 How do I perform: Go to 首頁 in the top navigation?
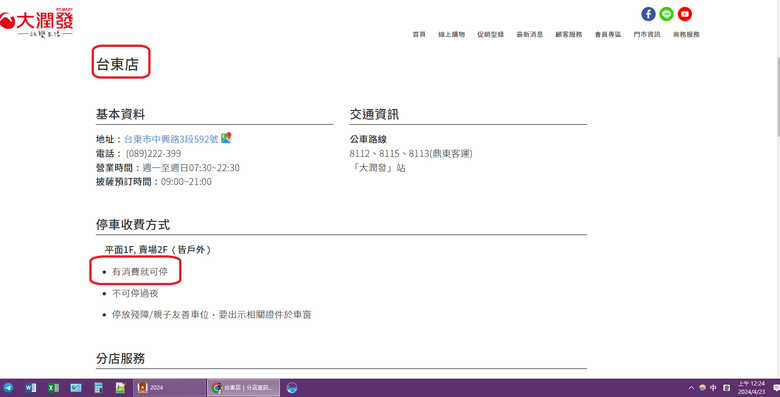click(x=419, y=34)
